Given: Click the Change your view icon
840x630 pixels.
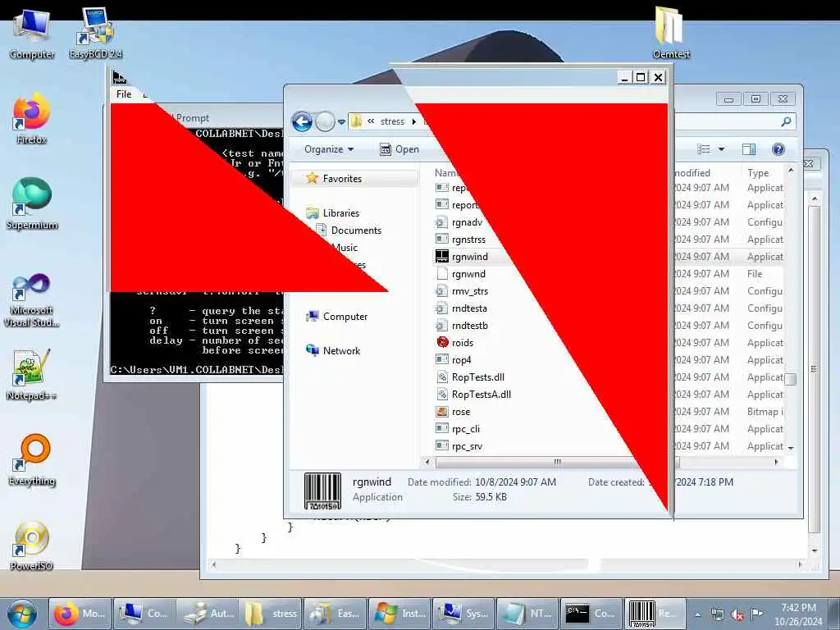Looking at the screenshot, I should pyautogui.click(x=703, y=149).
